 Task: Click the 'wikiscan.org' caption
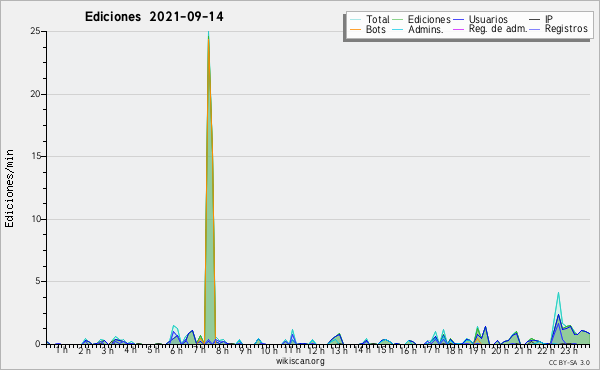click(x=300, y=361)
